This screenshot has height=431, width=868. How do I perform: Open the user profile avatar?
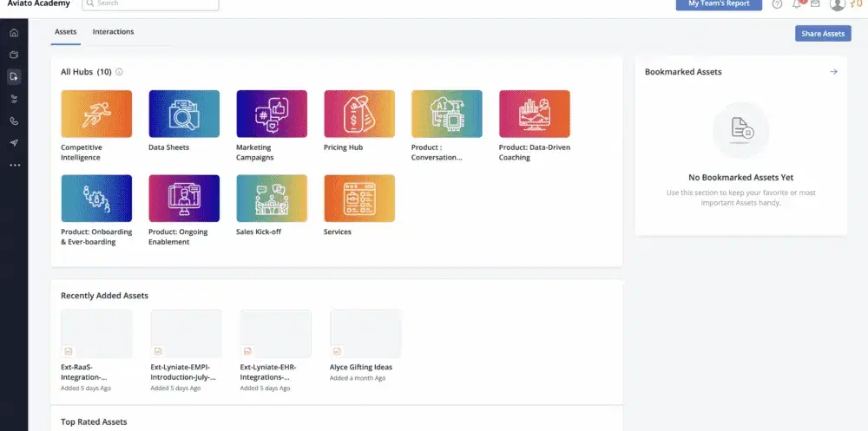point(838,3)
